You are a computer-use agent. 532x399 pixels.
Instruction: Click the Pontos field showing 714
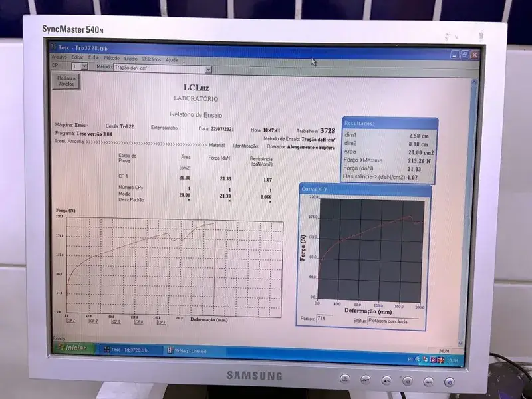tap(325, 319)
